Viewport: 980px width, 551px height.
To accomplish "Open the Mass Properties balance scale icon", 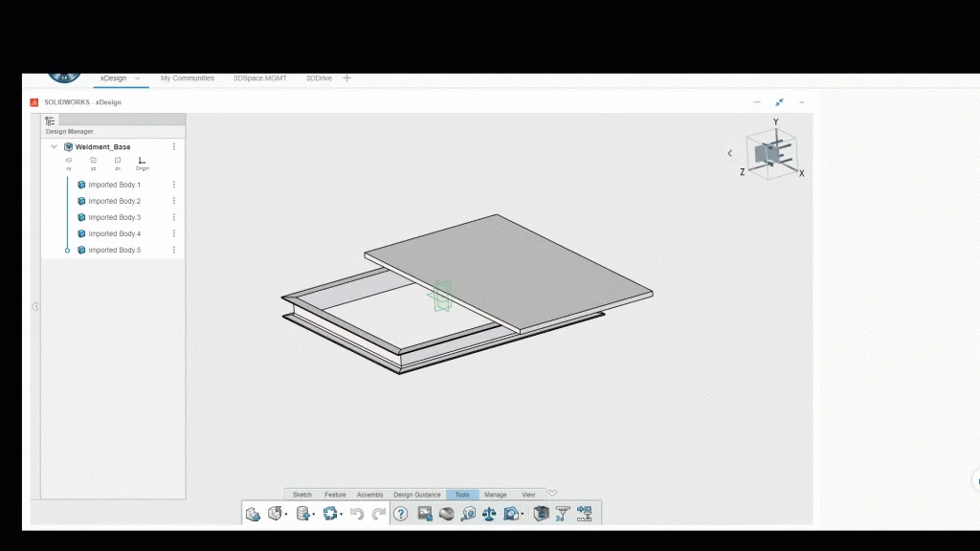I will point(489,514).
